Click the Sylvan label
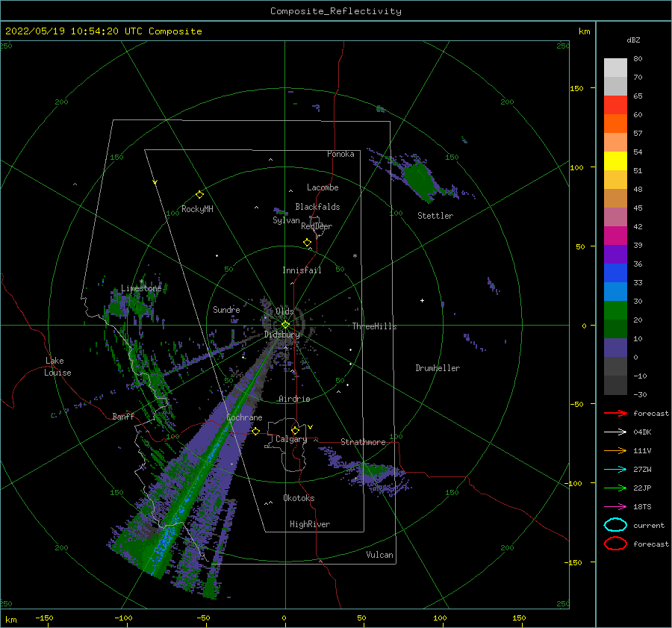This screenshot has width=672, height=628. click(x=286, y=220)
